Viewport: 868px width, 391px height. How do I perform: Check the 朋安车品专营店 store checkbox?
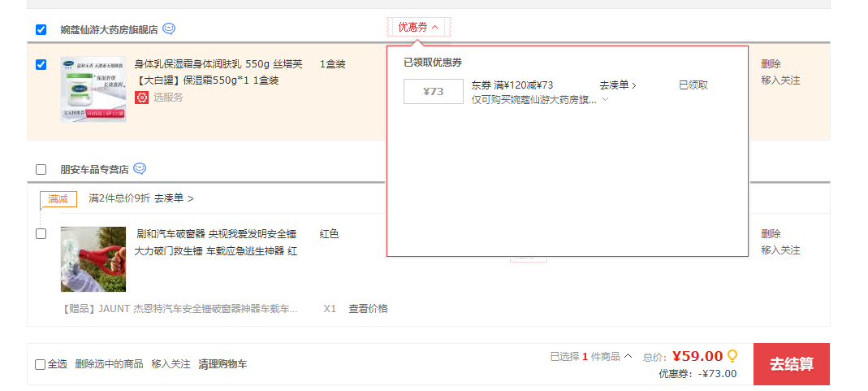pos(41,170)
